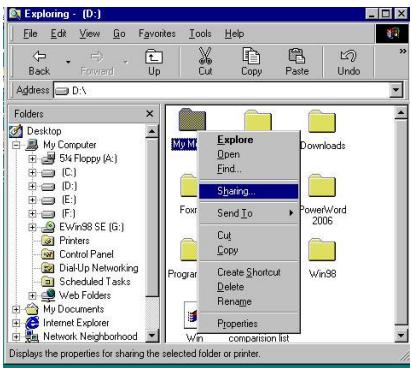Open the Send To submenu
The width and height of the screenshot is (412, 368).
click(248, 213)
